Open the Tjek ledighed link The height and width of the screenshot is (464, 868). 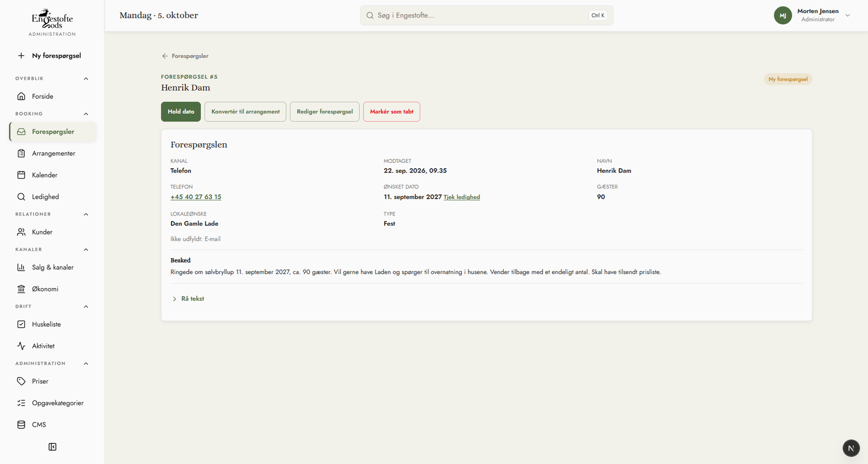462,197
